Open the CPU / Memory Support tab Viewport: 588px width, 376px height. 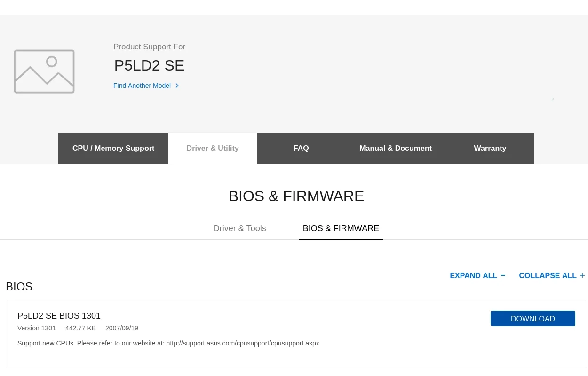113,148
